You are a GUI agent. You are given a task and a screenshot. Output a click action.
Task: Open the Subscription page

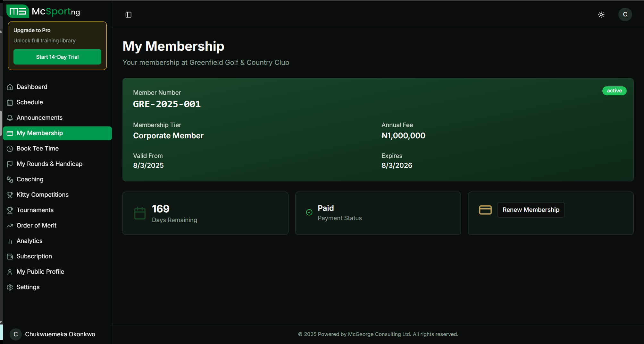tap(34, 256)
